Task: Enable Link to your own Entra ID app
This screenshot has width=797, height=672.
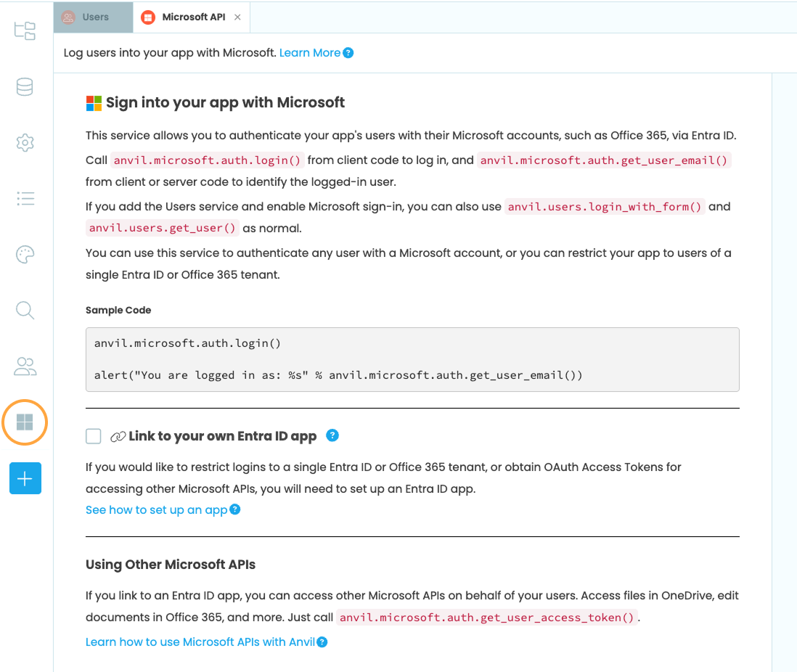Action: click(x=94, y=436)
